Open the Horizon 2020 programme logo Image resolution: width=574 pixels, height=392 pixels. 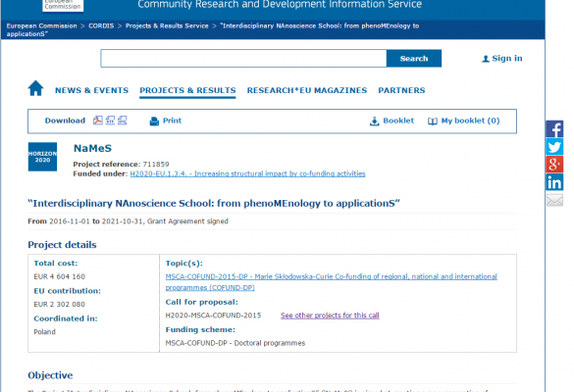click(x=42, y=157)
